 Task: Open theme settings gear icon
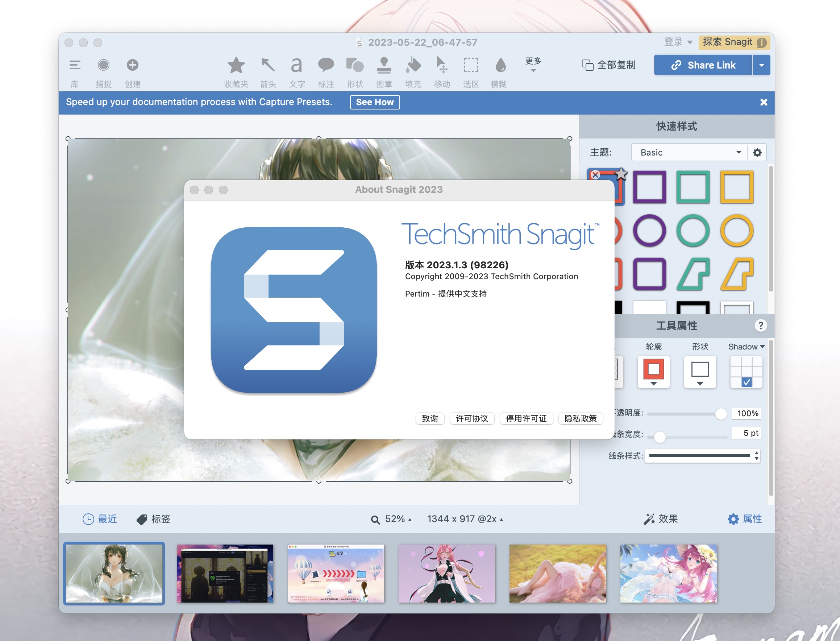point(757,153)
